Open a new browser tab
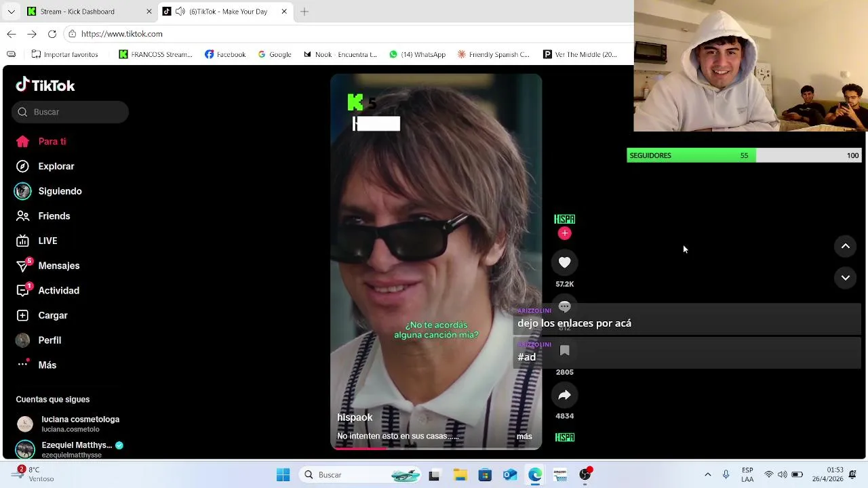 (304, 12)
